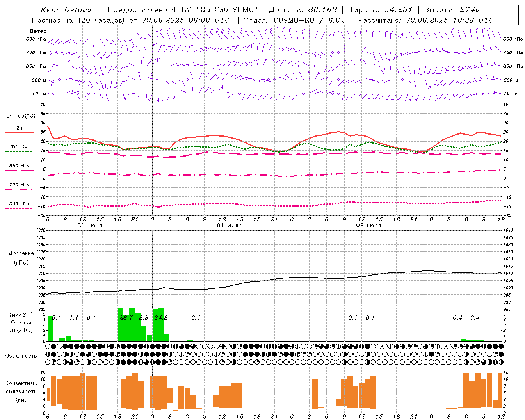Click the 1.1 precipitation value
The width and height of the screenshot is (525, 420).
[x=74, y=317]
